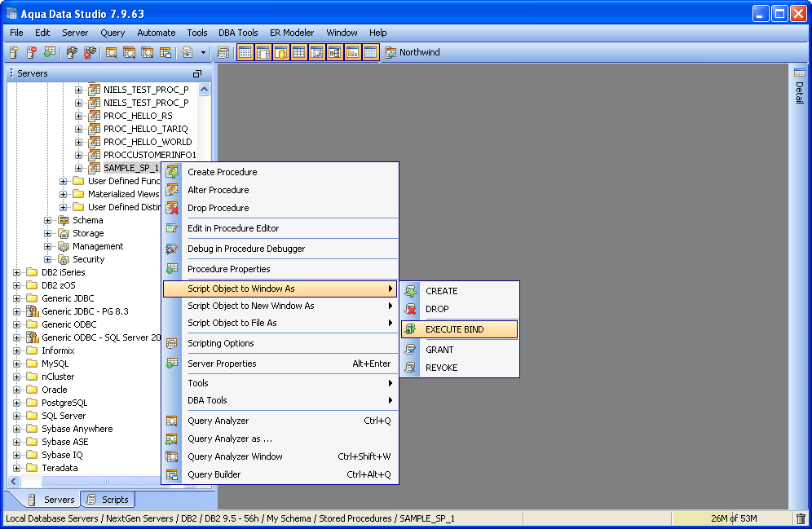This screenshot has height=529, width=812.
Task: Select the Sybase Anywhere folder row
Action: tap(77, 429)
